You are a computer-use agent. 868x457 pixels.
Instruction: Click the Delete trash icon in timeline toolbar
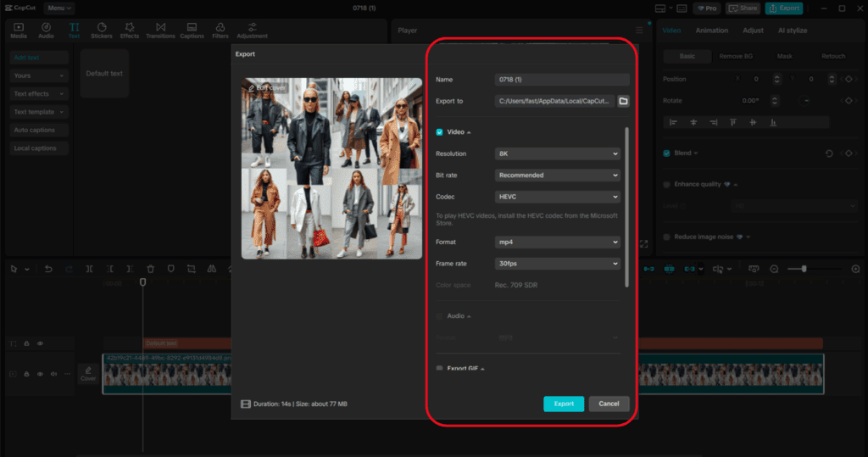pos(150,269)
